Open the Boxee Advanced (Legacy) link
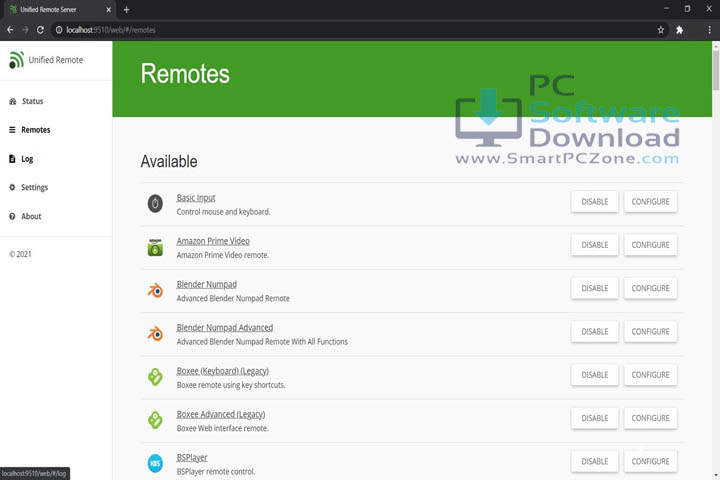The image size is (720, 480). pos(221,414)
